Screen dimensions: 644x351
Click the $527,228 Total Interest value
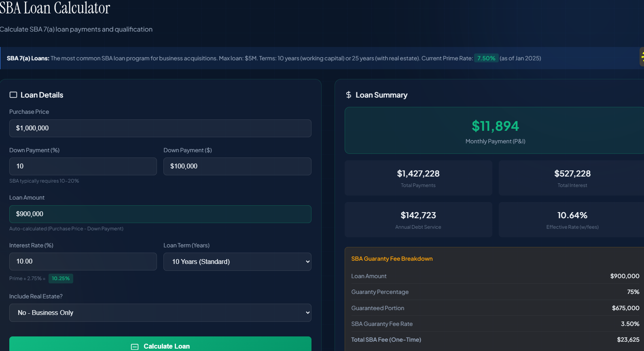point(572,174)
